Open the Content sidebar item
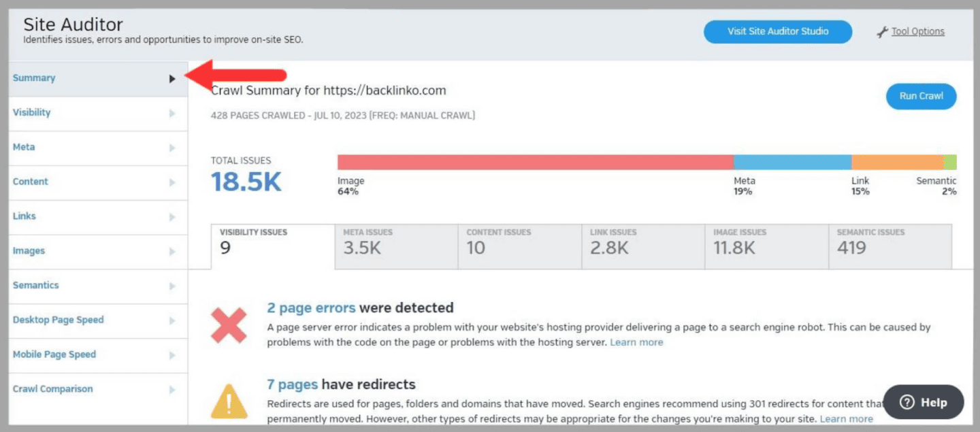 (x=31, y=182)
